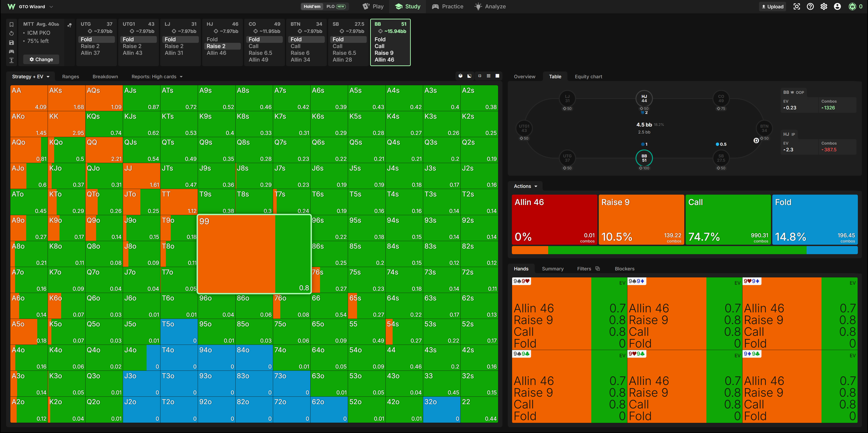Click the Upload button
The height and width of the screenshot is (433, 868).
772,6
